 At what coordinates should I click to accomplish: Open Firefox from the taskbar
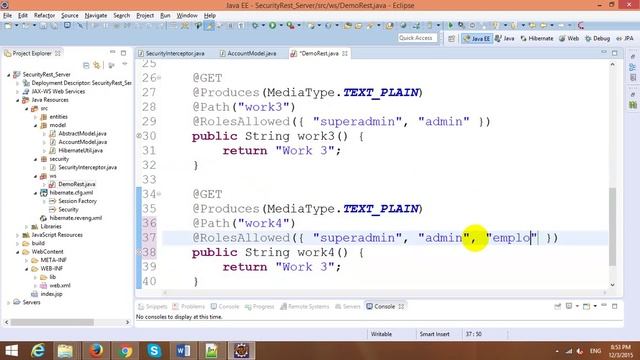click(x=96, y=351)
